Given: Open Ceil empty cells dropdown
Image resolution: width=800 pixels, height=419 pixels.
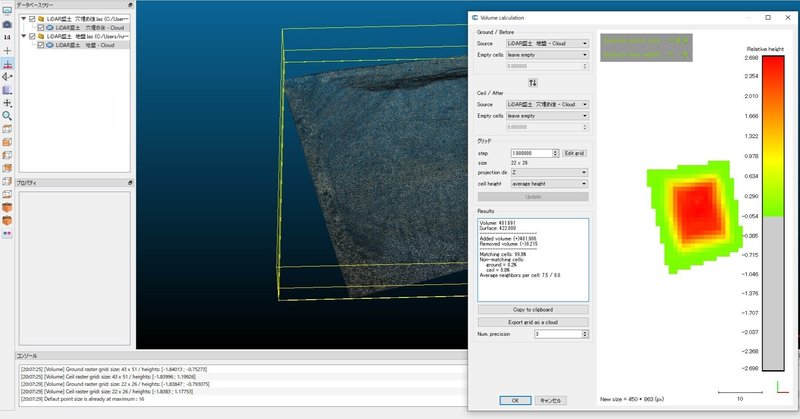Looking at the screenshot, I should click(x=547, y=116).
